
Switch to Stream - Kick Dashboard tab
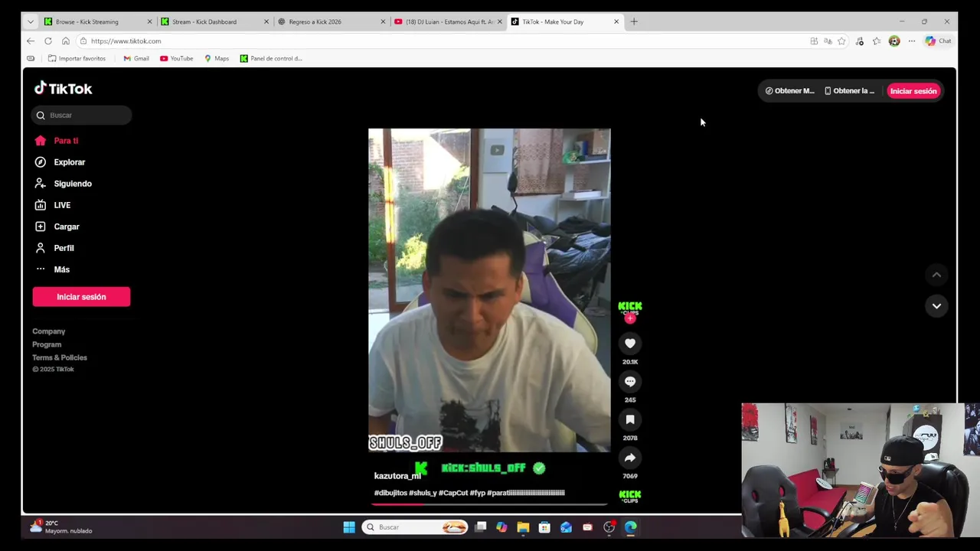click(x=213, y=21)
